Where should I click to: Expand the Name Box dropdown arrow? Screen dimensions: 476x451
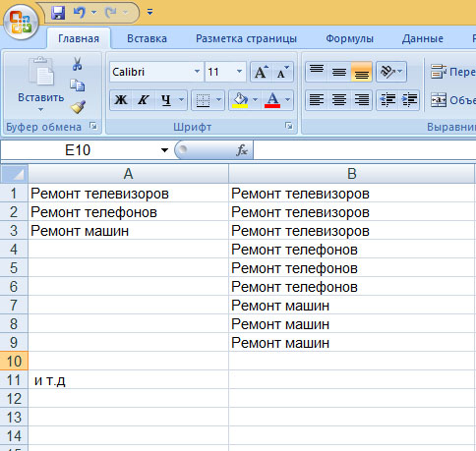point(164,150)
